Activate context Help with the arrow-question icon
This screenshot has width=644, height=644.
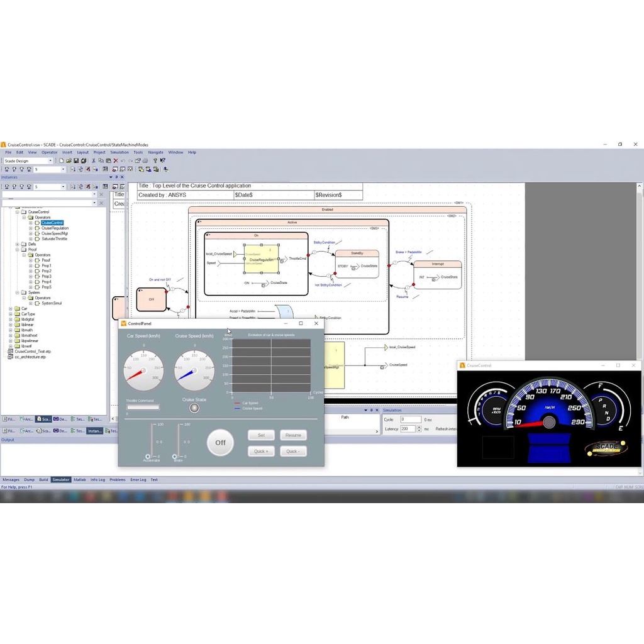point(163,160)
